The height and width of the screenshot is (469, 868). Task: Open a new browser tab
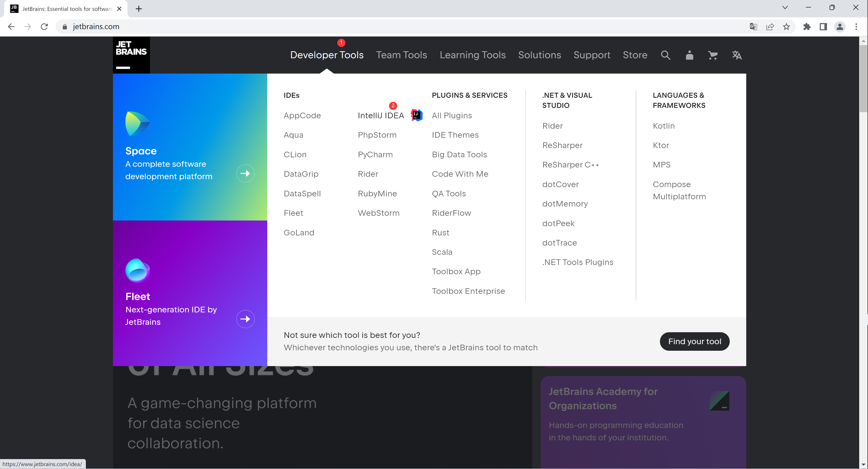pos(138,9)
